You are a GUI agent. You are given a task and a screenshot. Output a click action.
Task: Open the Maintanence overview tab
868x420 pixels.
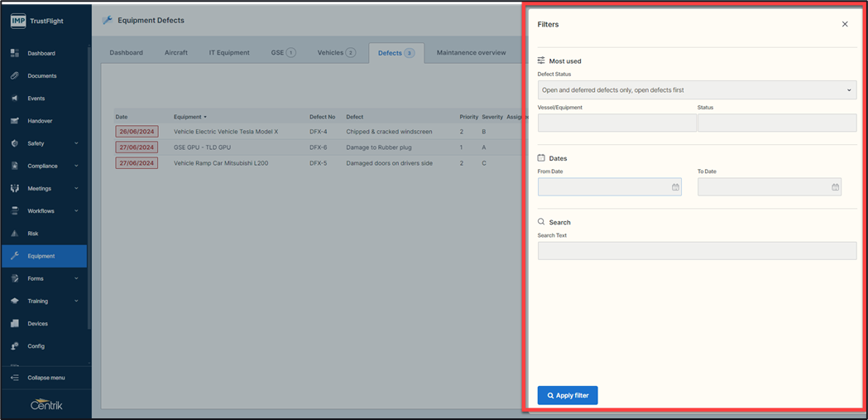pos(471,53)
